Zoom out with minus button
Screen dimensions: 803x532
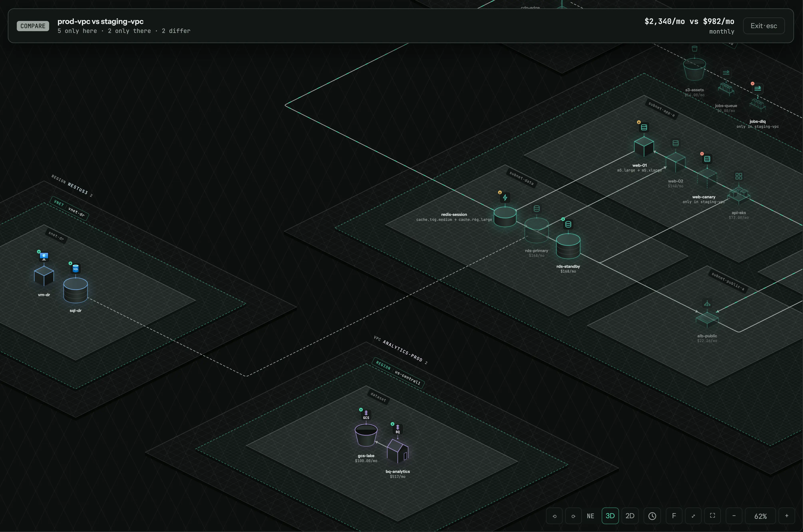coord(734,516)
